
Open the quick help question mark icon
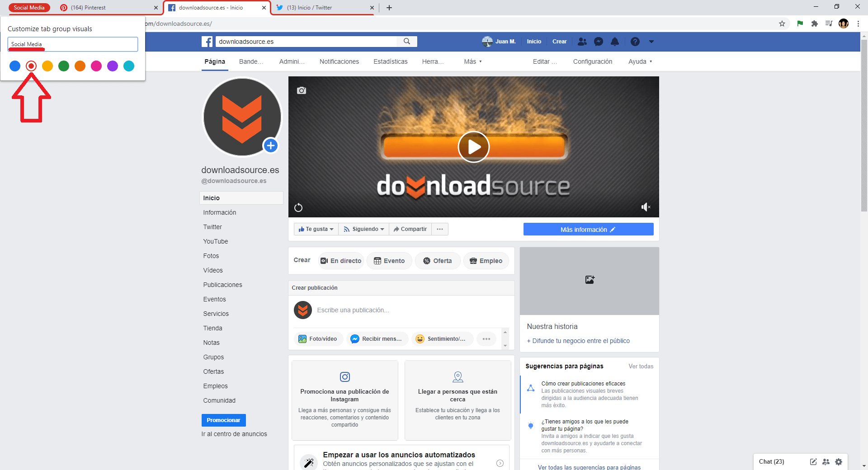pyautogui.click(x=635, y=42)
